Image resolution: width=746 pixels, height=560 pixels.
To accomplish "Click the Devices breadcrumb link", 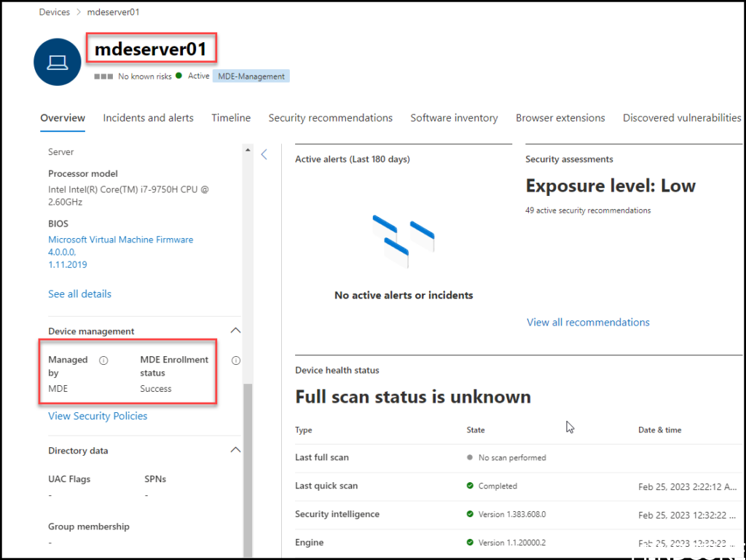I will click(54, 12).
